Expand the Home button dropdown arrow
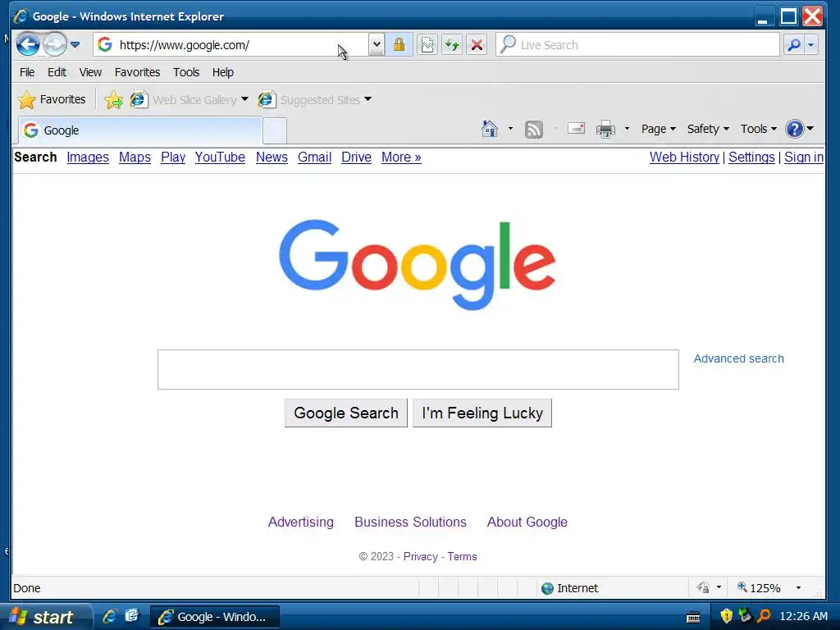Image resolution: width=840 pixels, height=630 pixels. 510,129
